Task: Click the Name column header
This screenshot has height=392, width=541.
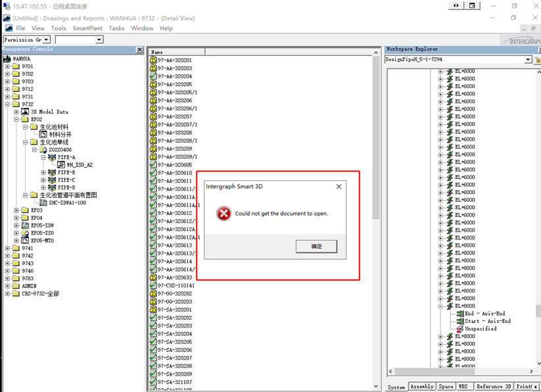Action: pos(177,52)
